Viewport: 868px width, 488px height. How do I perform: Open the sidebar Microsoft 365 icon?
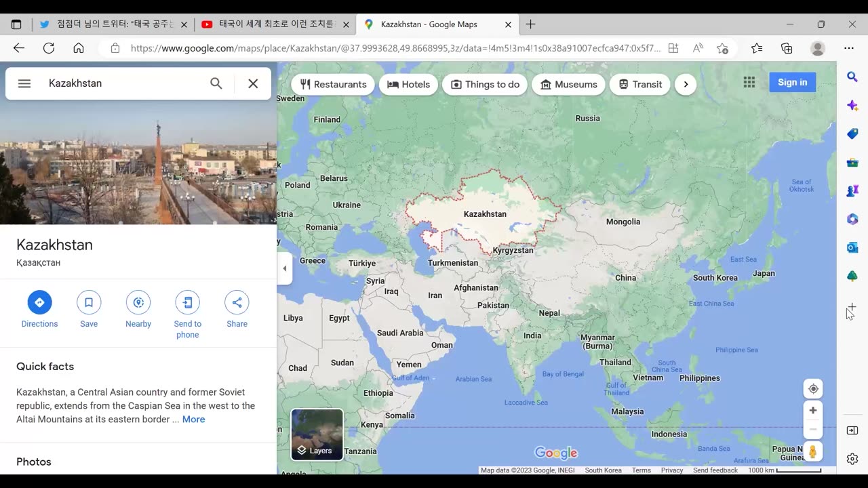click(x=852, y=219)
